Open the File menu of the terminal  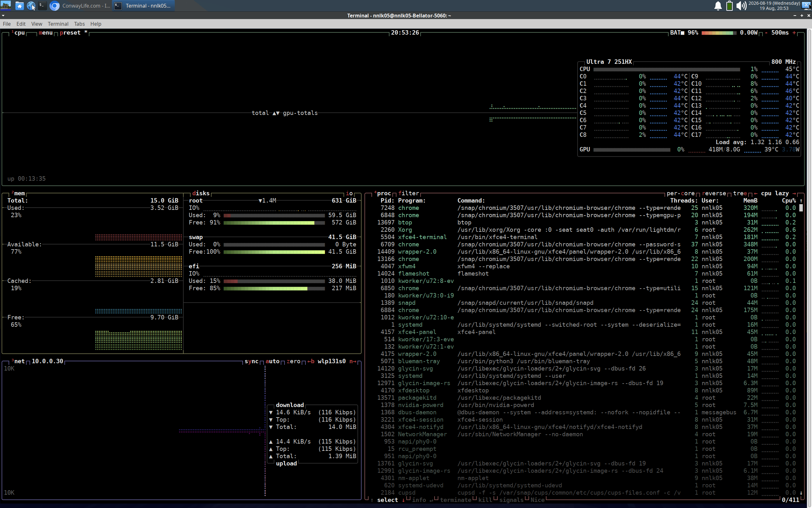7,24
